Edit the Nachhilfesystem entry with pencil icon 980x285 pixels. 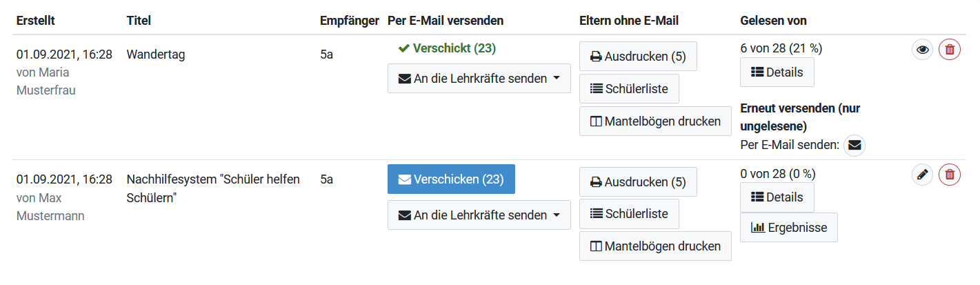(923, 175)
